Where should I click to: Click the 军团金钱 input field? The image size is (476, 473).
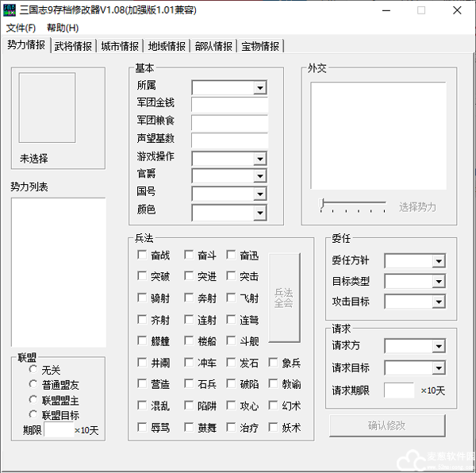click(229, 105)
